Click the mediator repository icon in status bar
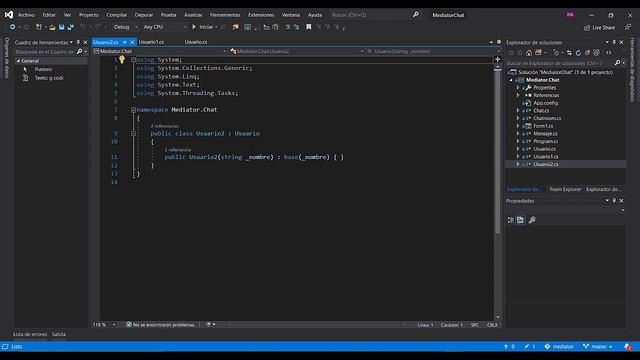 (x=547, y=347)
